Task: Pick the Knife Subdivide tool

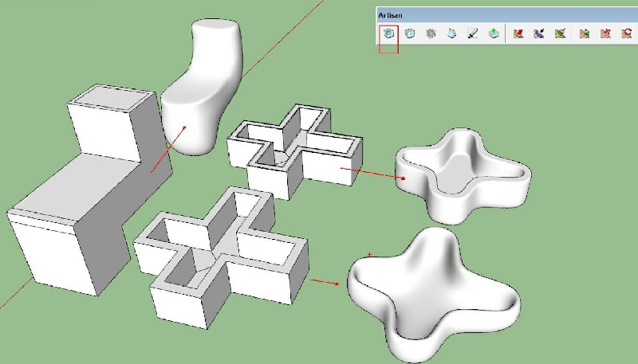Action: 473,33
